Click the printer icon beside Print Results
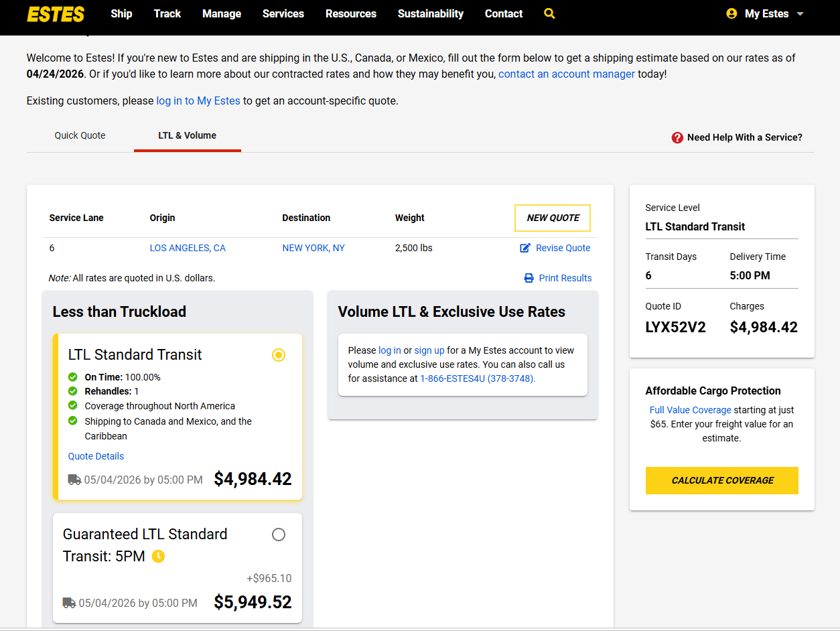The width and height of the screenshot is (840, 631). pos(529,278)
